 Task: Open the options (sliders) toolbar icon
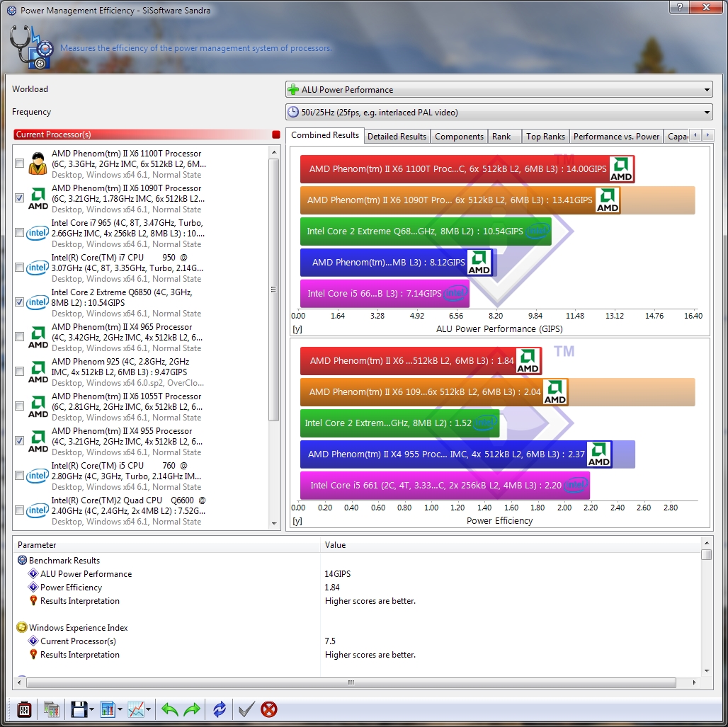[x=23, y=709]
